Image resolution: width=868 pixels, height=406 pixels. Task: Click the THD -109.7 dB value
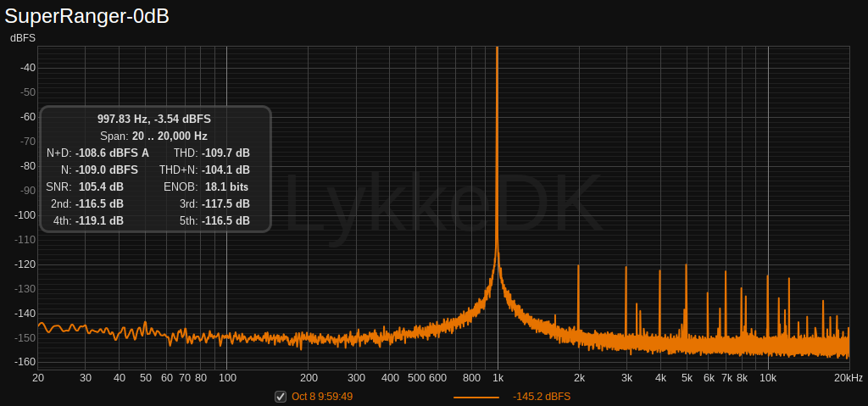[225, 153]
